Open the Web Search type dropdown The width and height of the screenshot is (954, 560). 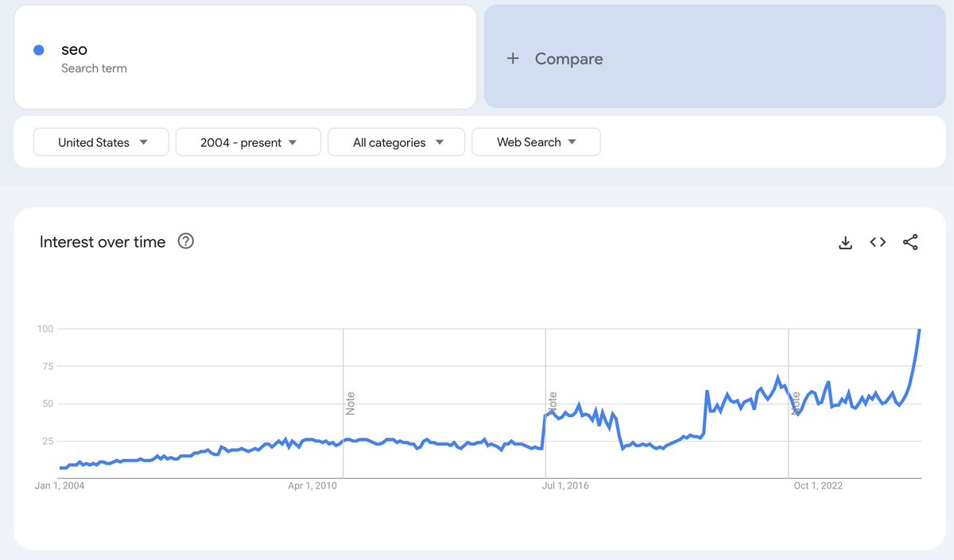(536, 142)
